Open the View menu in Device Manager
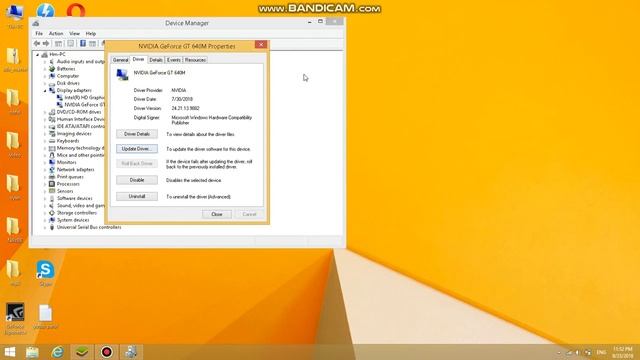The height and width of the screenshot is (360, 640). pyautogui.click(x=74, y=33)
